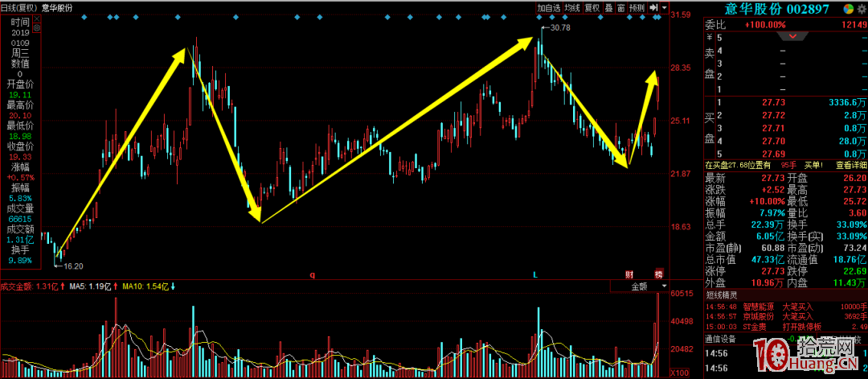The width and height of the screenshot is (868, 379).
Task: Click the 31.59 price axis label
Action: [680, 15]
